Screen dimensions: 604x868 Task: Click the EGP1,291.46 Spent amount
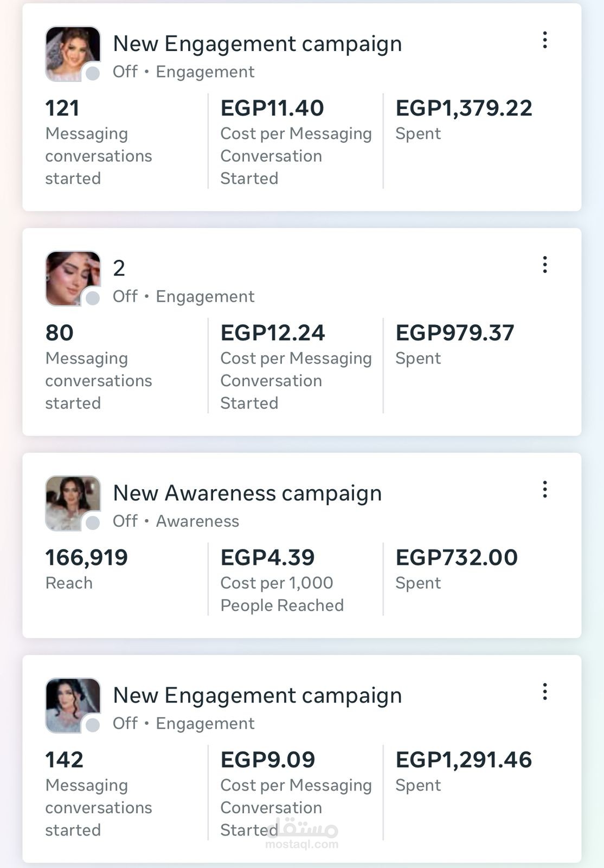[x=464, y=760]
